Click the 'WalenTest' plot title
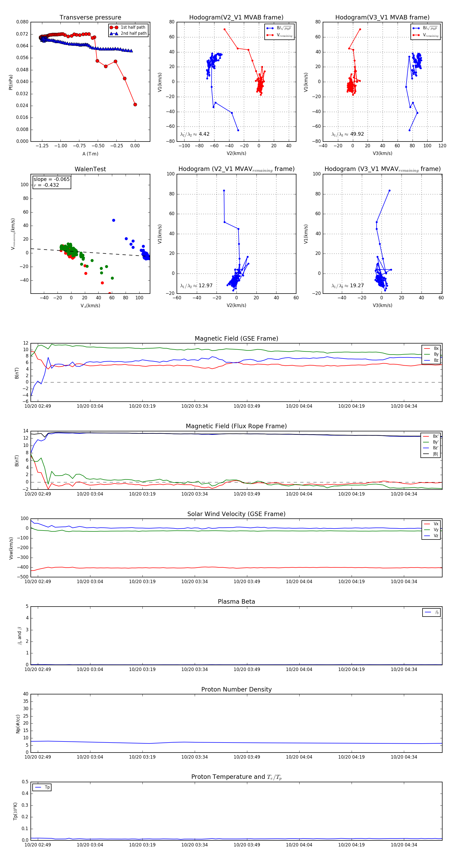 click(x=90, y=169)
